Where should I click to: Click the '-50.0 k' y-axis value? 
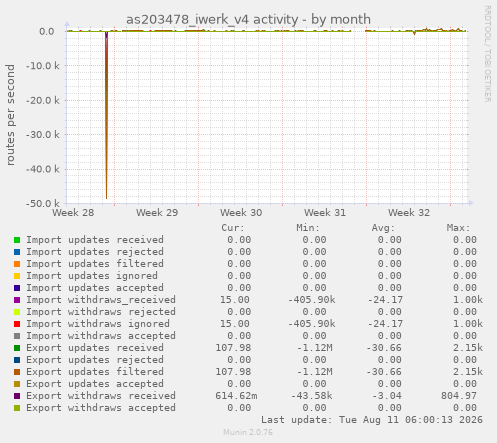pyautogui.click(x=43, y=203)
